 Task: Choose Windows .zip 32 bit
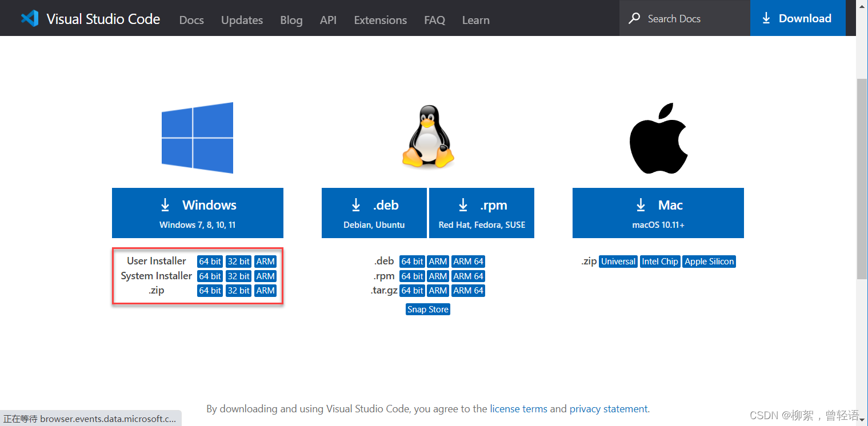[x=239, y=291]
